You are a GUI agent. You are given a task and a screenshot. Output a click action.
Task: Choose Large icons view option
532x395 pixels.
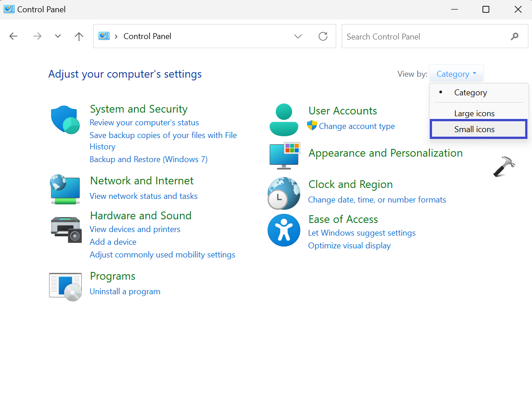(474, 114)
